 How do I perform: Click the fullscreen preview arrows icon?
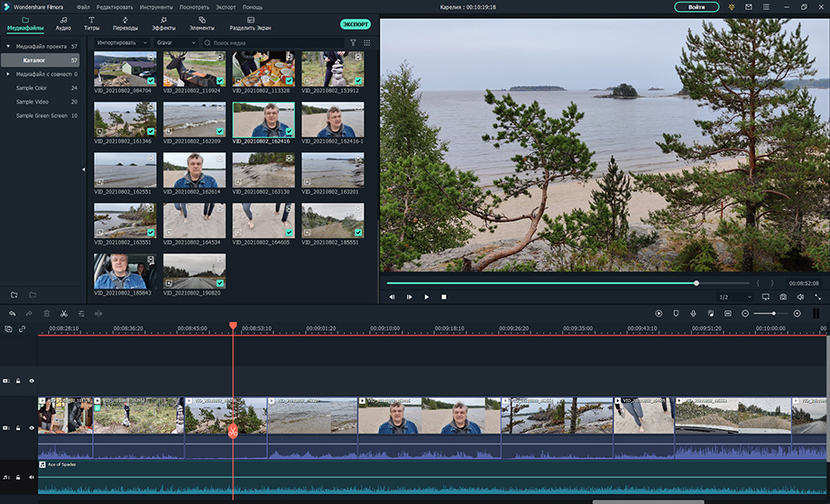click(817, 298)
